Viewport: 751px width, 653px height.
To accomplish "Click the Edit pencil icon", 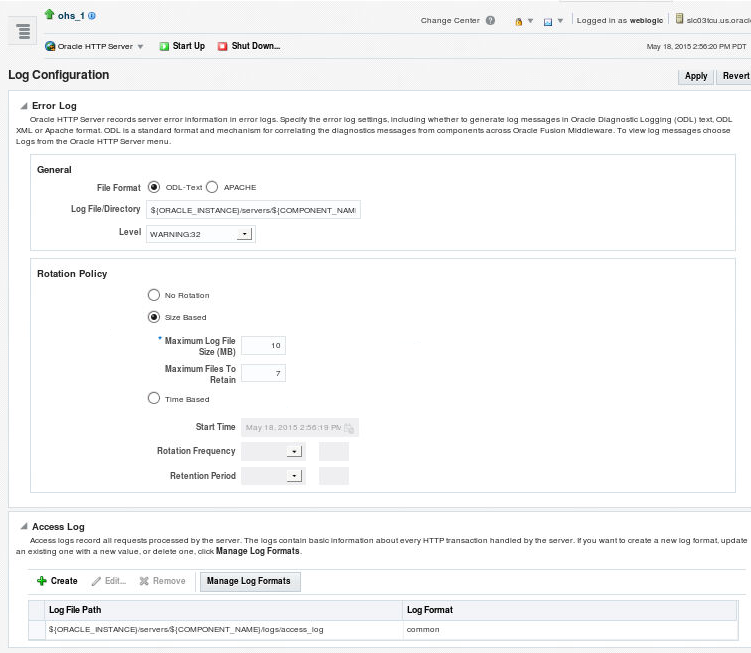I will pos(96,581).
